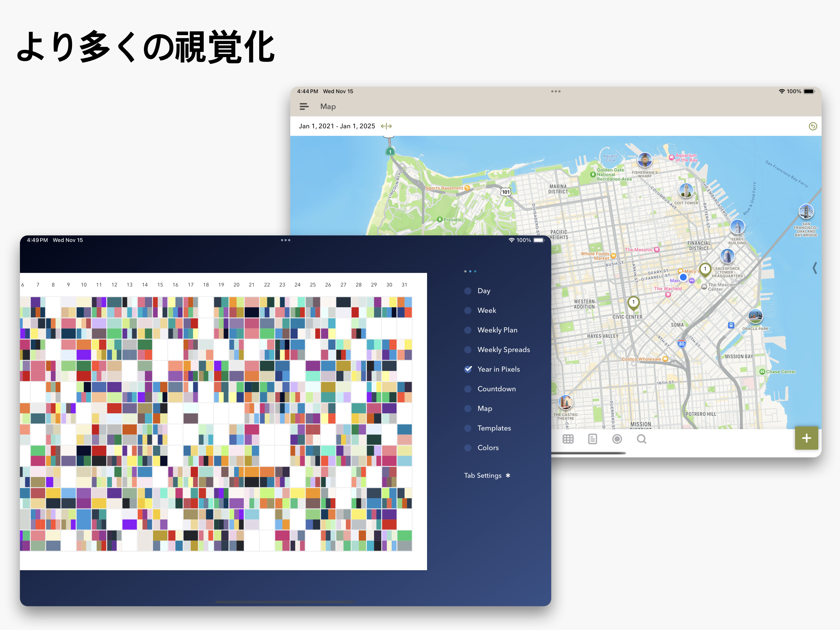840x630 pixels.
Task: Click the Whole Foods Market marker
Action: click(x=613, y=256)
